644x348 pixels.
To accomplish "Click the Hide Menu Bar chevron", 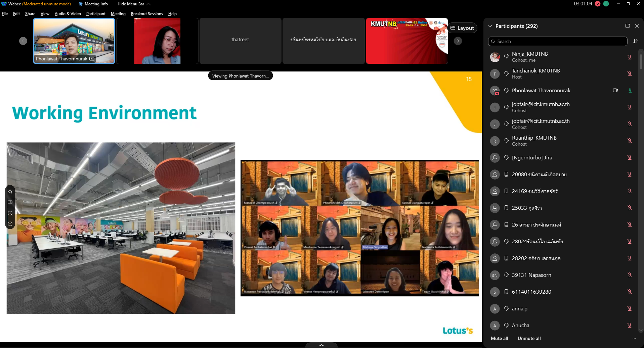I will pyautogui.click(x=148, y=4).
